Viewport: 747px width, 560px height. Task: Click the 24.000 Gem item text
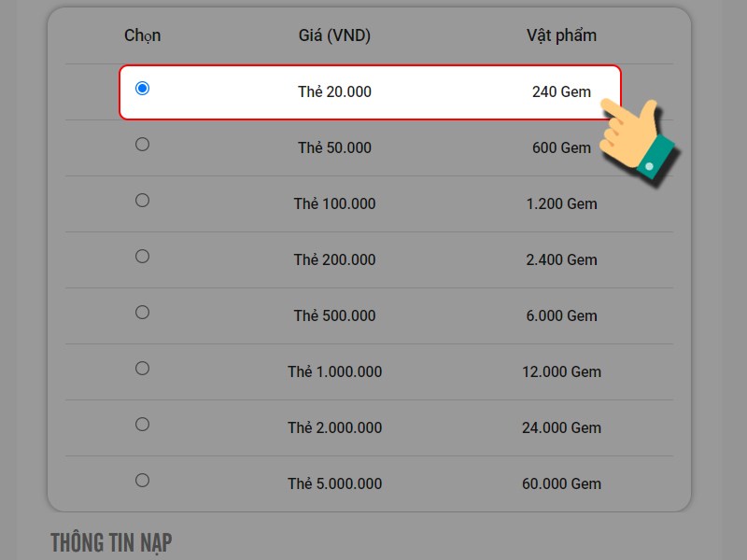561,427
